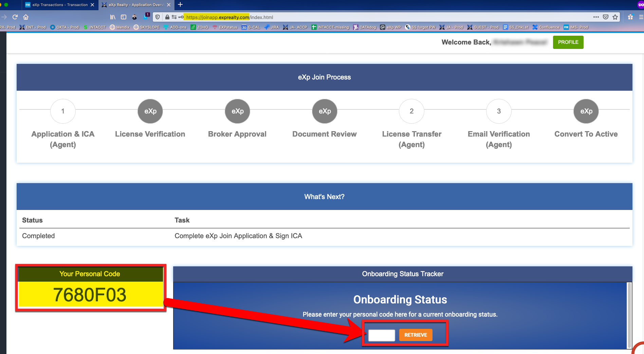Open GUEST - Prod bookmark
644x354 pixels.
pos(483,27)
